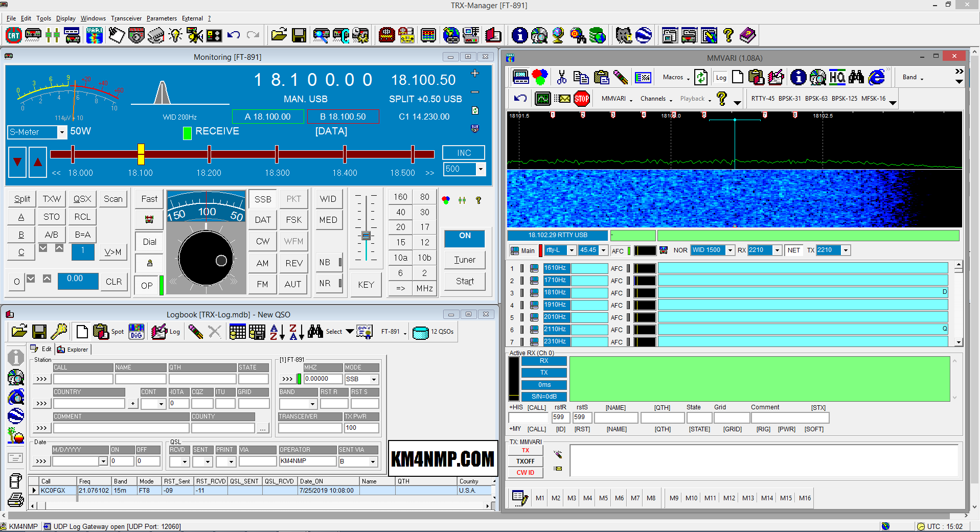Open the S-Meter dropdown
This screenshot has height=532, width=980.
tap(62, 132)
